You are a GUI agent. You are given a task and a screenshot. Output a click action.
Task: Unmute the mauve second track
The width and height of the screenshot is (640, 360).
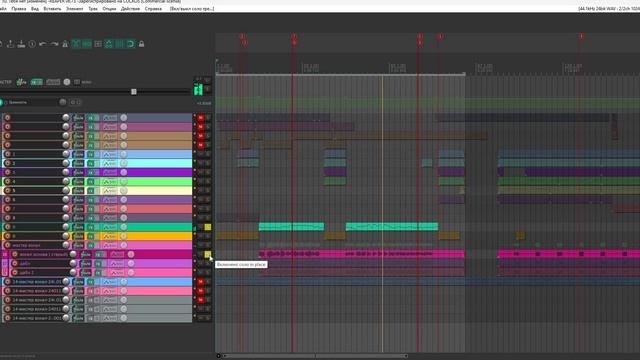(x=200, y=127)
